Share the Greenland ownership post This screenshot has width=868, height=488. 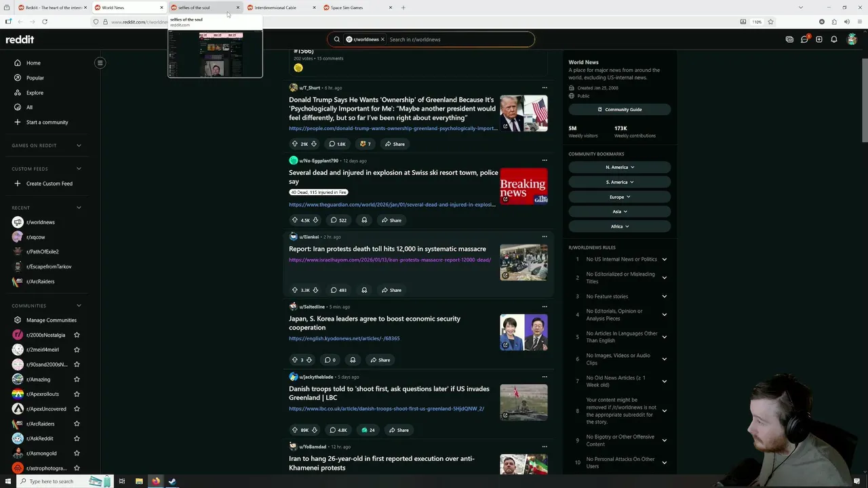(395, 144)
